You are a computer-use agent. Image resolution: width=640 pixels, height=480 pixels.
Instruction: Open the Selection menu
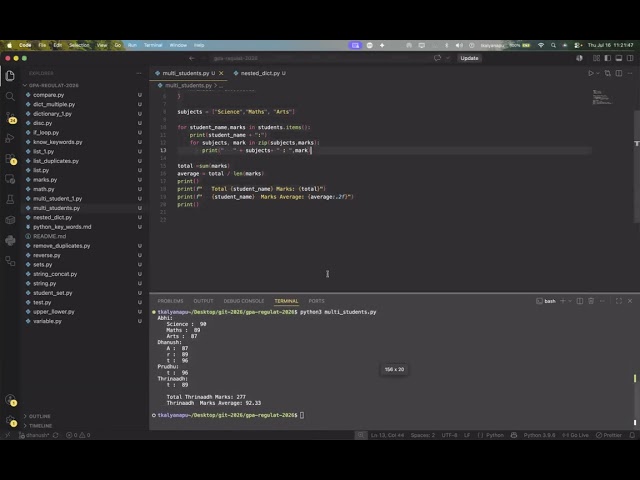[x=79, y=45]
